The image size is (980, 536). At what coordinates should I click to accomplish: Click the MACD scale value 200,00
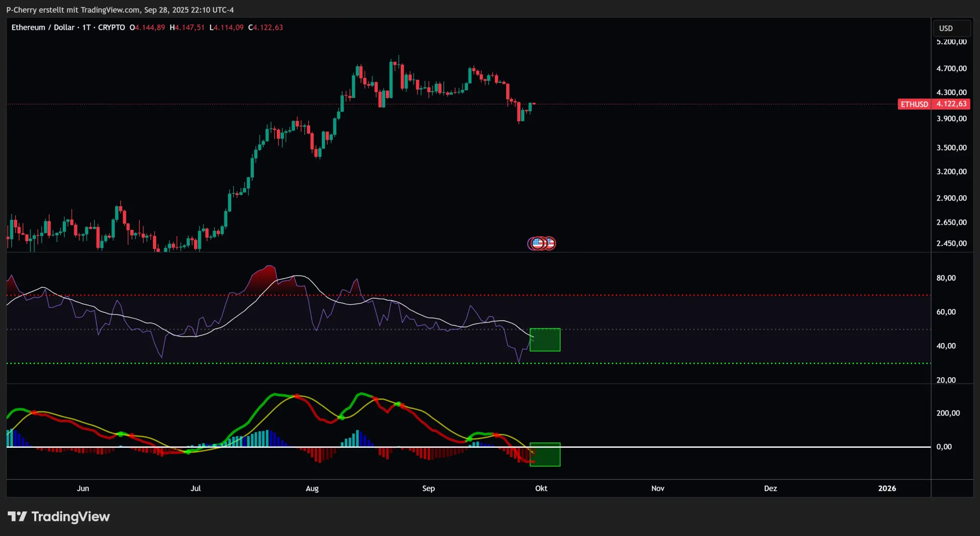948,413
